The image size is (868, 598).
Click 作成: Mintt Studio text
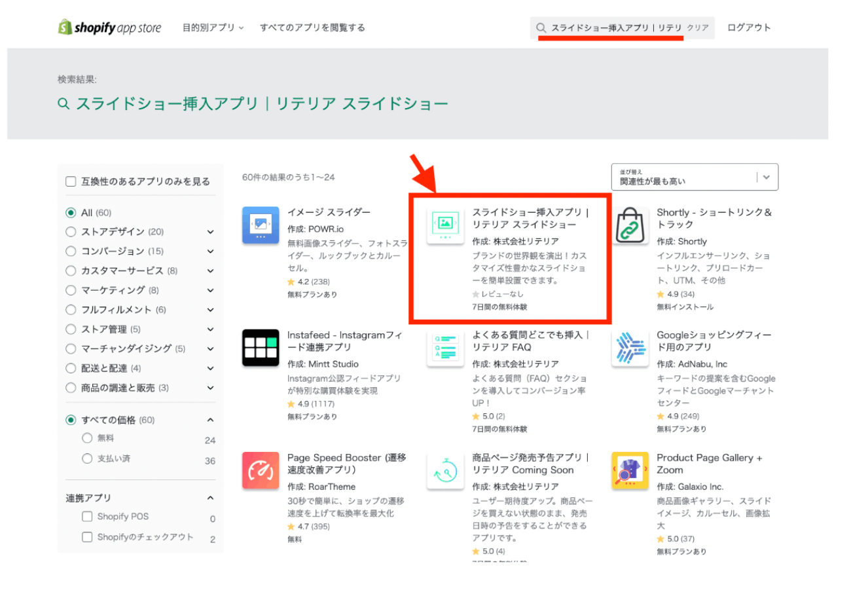pyautogui.click(x=323, y=364)
